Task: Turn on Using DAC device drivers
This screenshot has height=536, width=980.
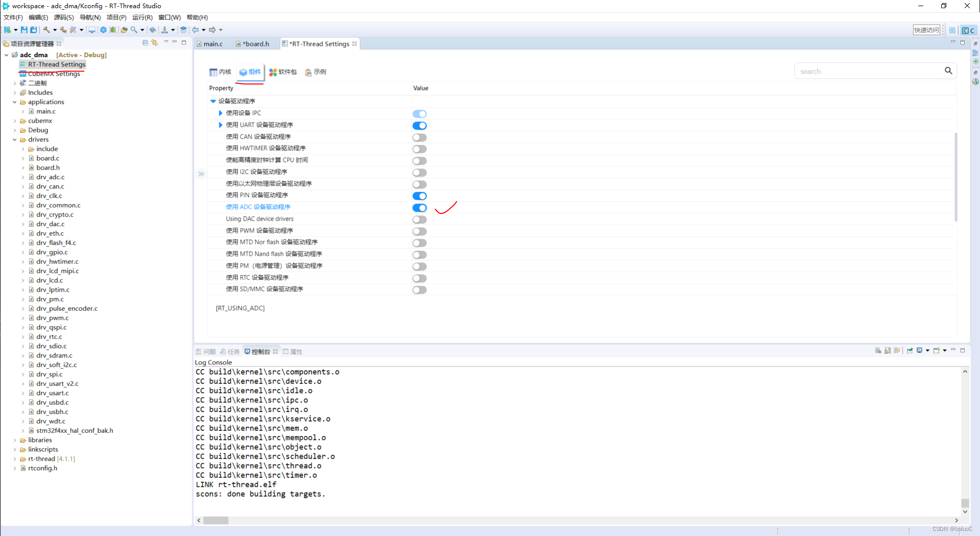Action: pyautogui.click(x=419, y=220)
